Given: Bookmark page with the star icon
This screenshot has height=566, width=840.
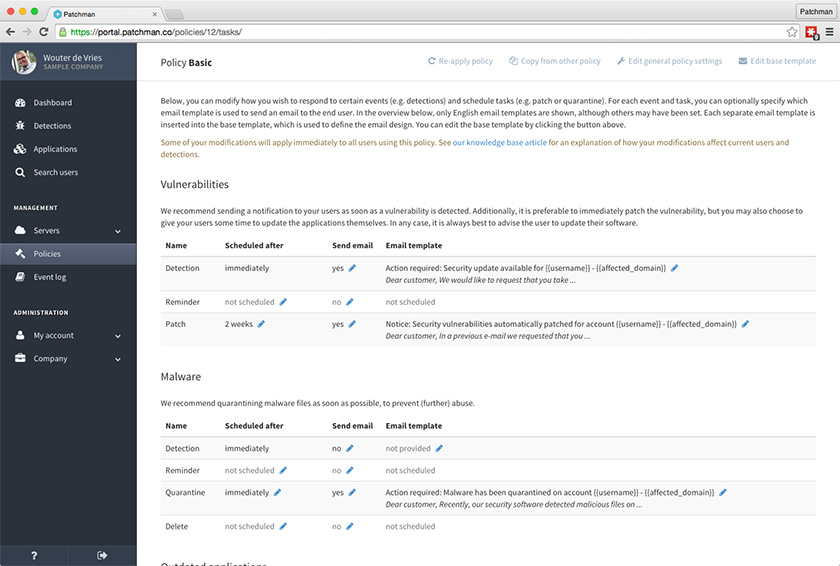Looking at the screenshot, I should (x=792, y=32).
